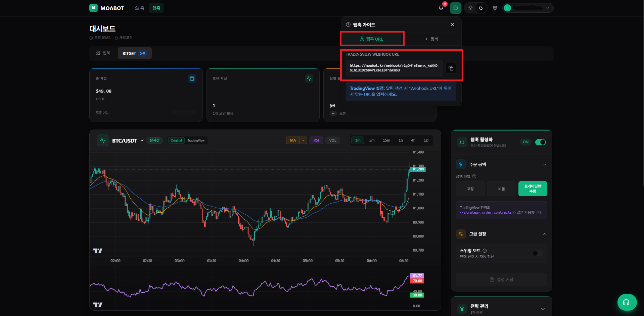The height and width of the screenshot is (316, 644).
Task: Click 새로고침 refresh link
Action: (x=124, y=38)
